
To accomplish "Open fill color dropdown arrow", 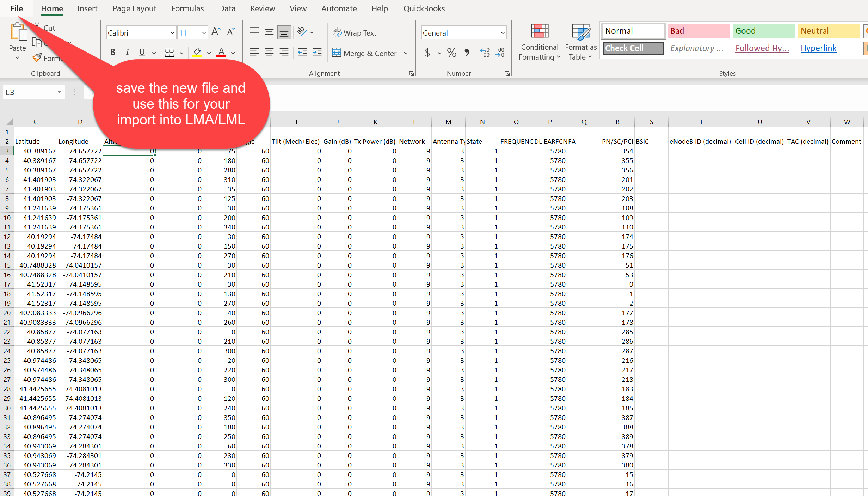I will [209, 53].
